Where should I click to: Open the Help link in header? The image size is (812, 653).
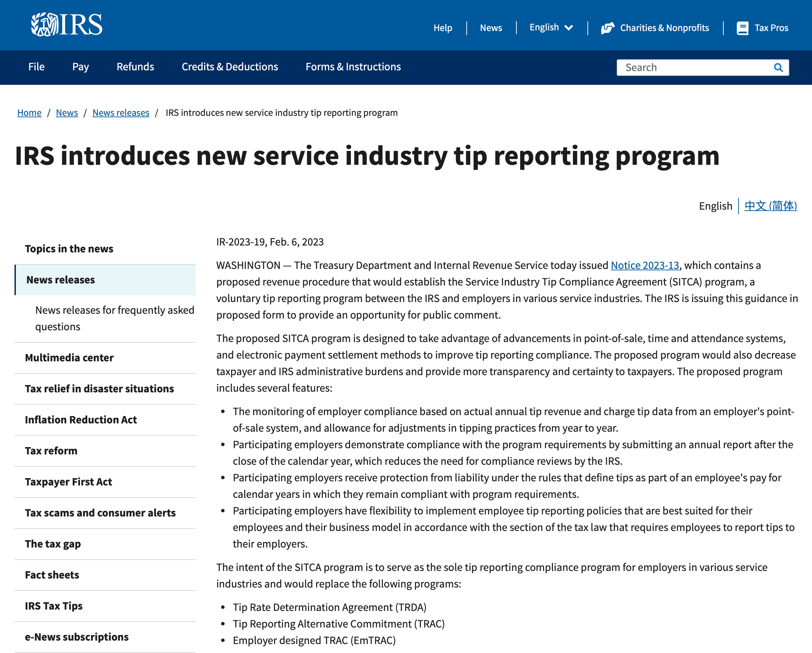pos(443,28)
